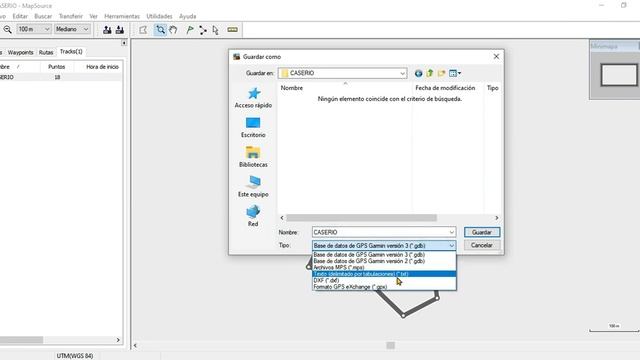Expand the Guardar en folder dropdown

(402, 73)
